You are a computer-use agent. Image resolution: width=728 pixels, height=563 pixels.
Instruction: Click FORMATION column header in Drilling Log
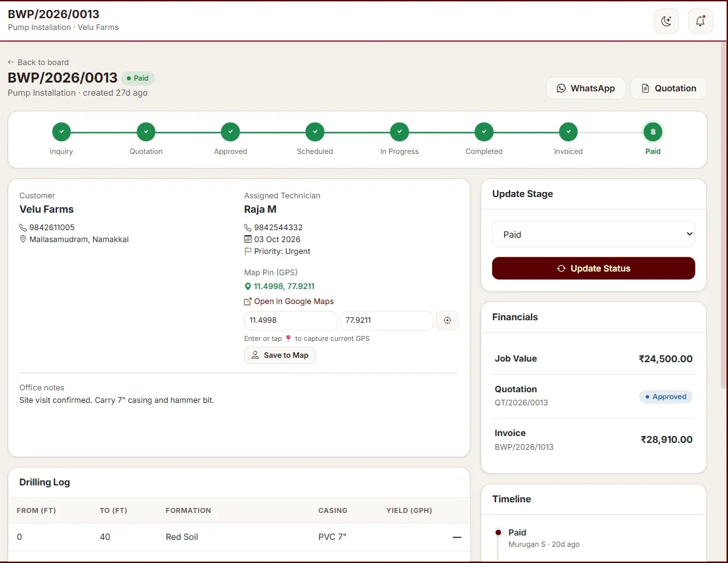188,510
